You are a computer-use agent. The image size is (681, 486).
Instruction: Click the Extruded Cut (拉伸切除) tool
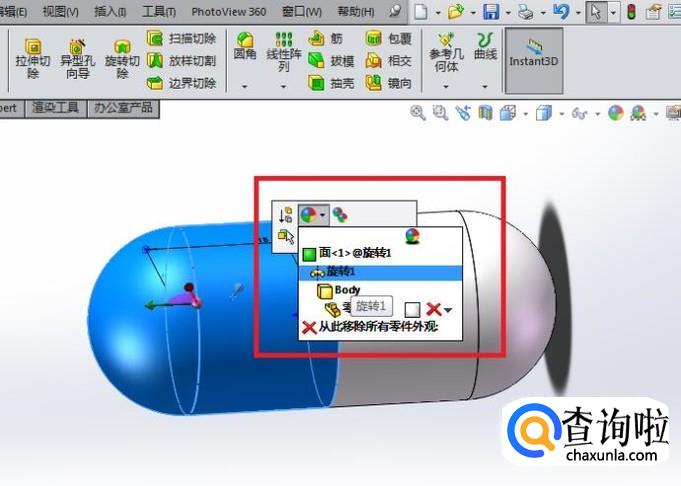pyautogui.click(x=33, y=59)
